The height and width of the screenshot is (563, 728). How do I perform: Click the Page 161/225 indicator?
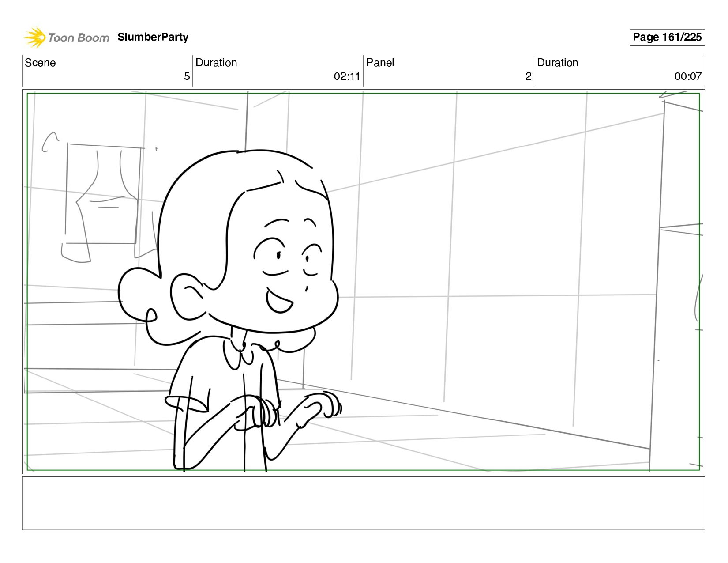point(667,37)
